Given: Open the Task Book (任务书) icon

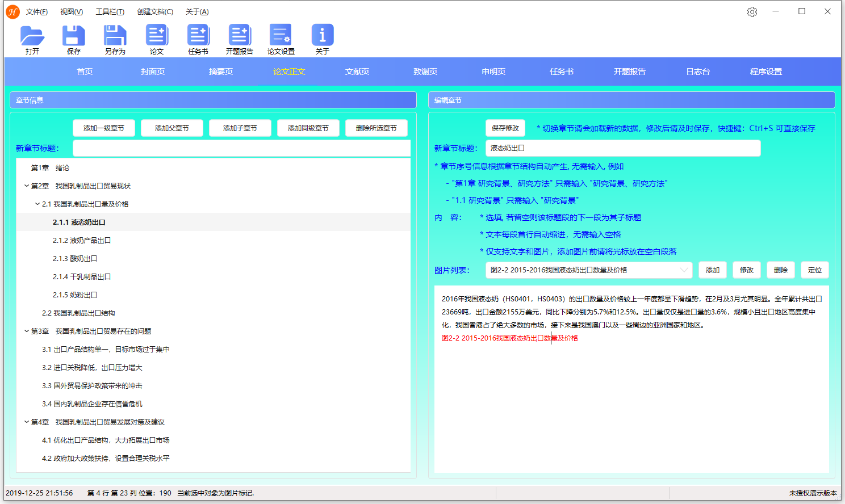Looking at the screenshot, I should (x=198, y=35).
